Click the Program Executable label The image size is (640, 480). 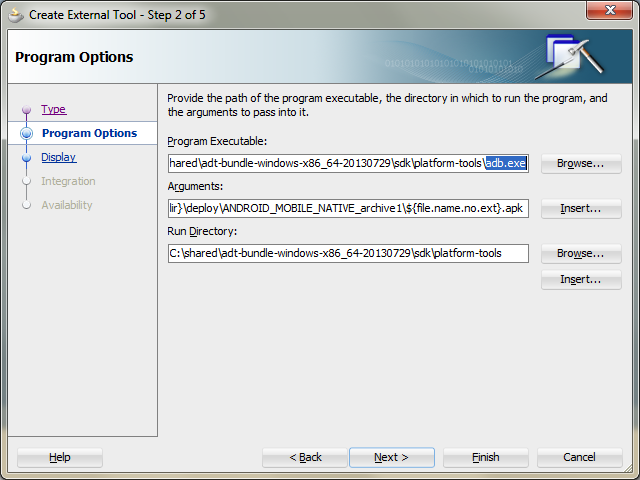pyautogui.click(x=217, y=141)
